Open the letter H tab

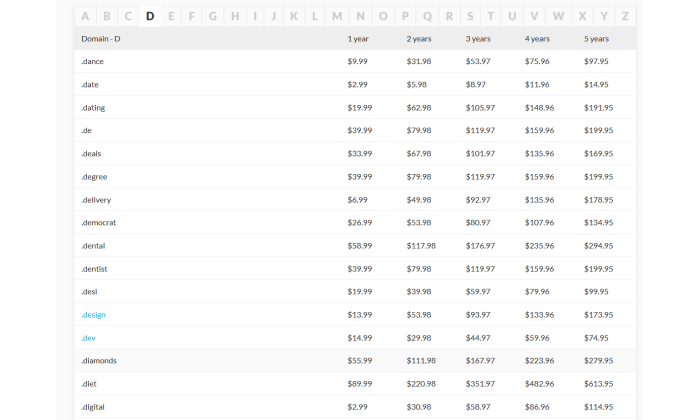pos(235,17)
